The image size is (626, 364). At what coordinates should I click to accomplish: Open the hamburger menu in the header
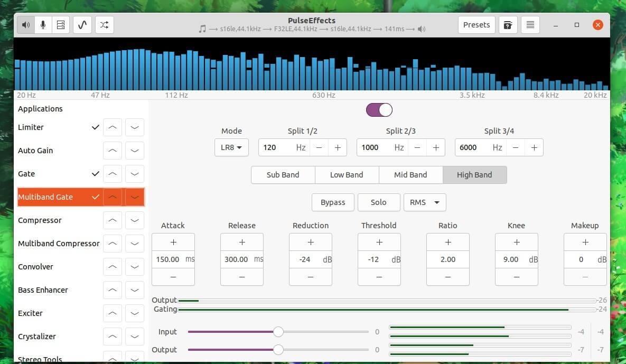pyautogui.click(x=530, y=25)
